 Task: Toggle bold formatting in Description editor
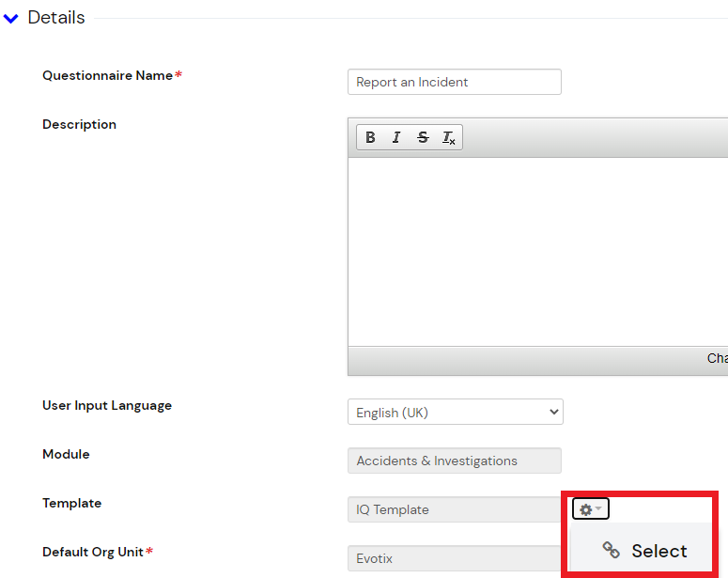click(x=370, y=137)
